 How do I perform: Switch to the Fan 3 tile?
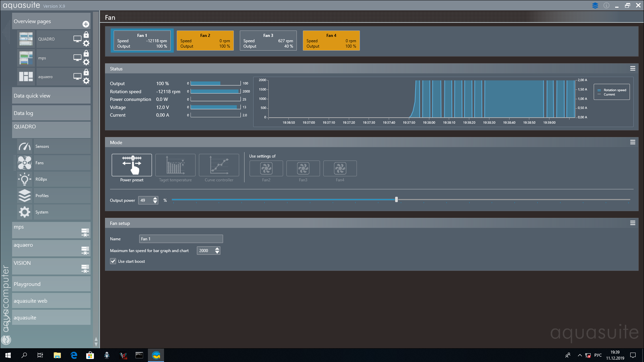[268, 41]
